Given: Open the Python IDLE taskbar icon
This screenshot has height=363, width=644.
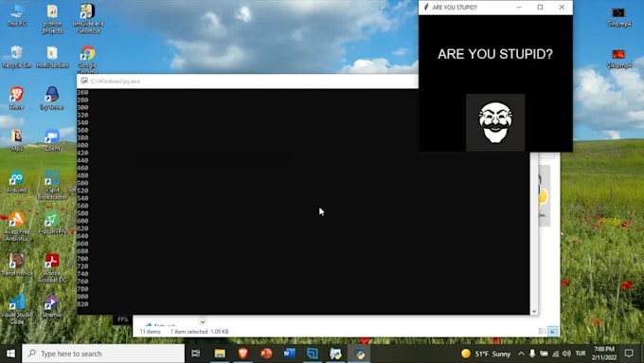Looking at the screenshot, I should (x=335, y=354).
